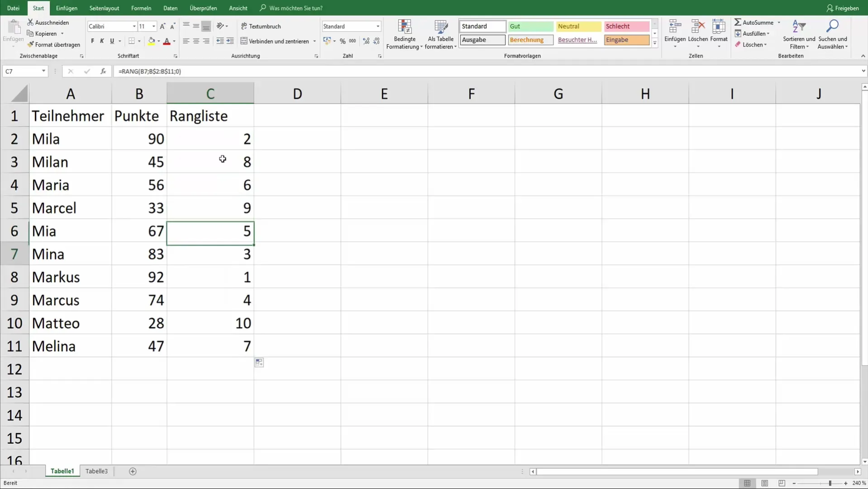Apply the Neutral cell style
This screenshot has width=868, height=489.
pos(578,26)
